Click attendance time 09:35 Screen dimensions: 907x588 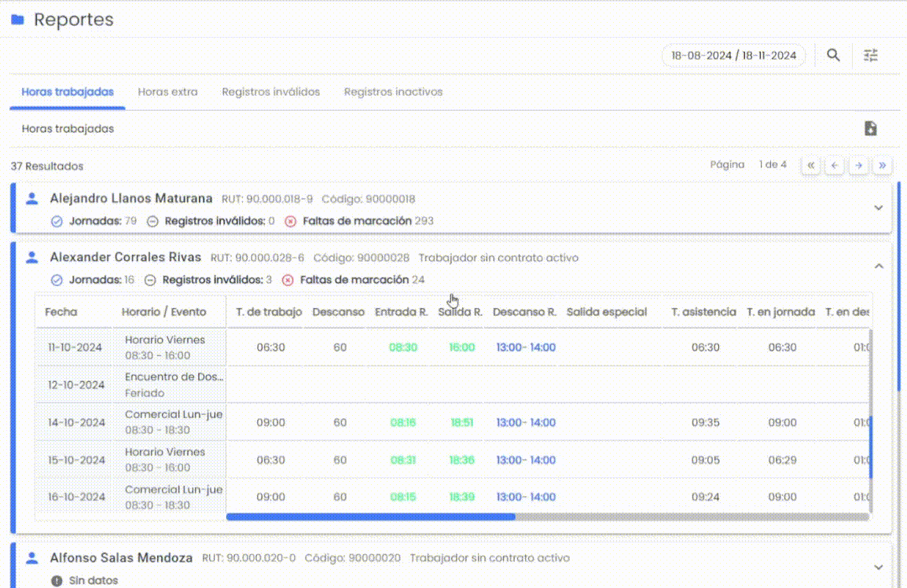pos(706,422)
